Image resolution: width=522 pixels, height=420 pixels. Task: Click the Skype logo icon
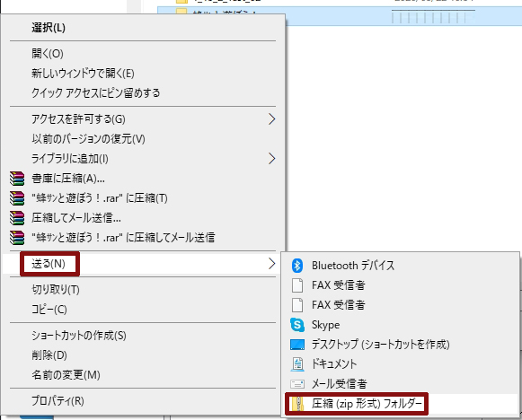[297, 325]
